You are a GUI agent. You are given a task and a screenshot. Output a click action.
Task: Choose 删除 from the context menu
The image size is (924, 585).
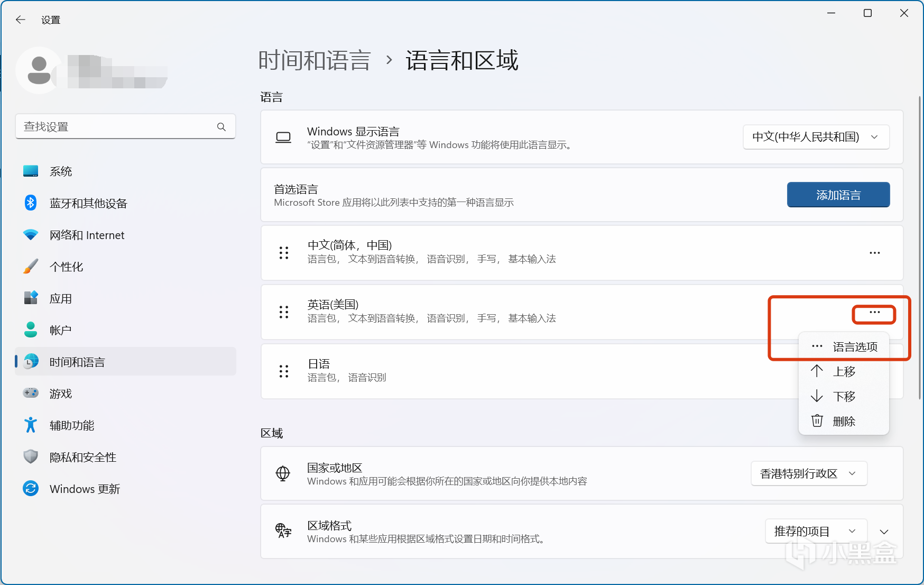tap(844, 421)
